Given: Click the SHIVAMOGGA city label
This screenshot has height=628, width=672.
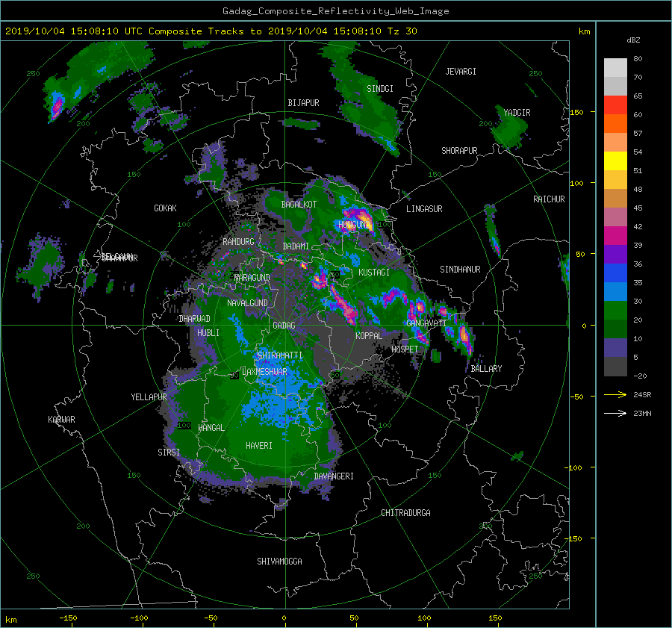Looking at the screenshot, I should (x=279, y=562).
